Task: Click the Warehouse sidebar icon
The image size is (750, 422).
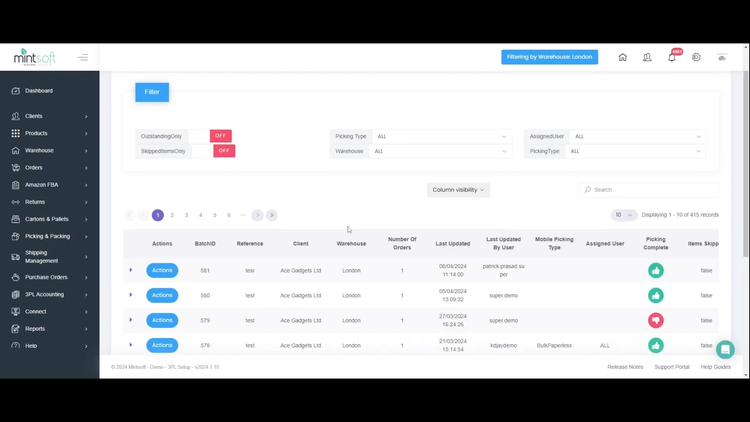Action: click(15, 150)
